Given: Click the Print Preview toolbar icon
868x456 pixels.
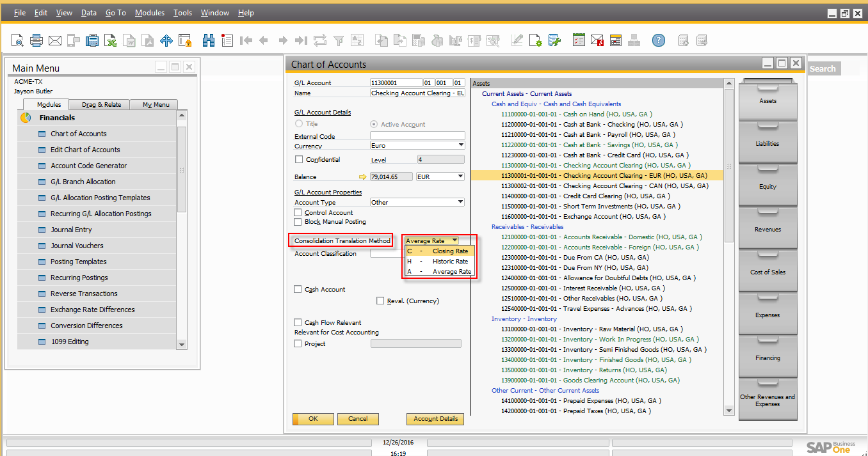Looking at the screenshot, I should pos(17,41).
